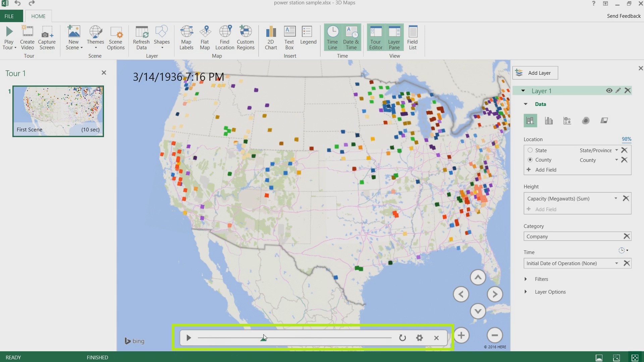Toggle Layer 1 visibility eye icon

tap(609, 90)
